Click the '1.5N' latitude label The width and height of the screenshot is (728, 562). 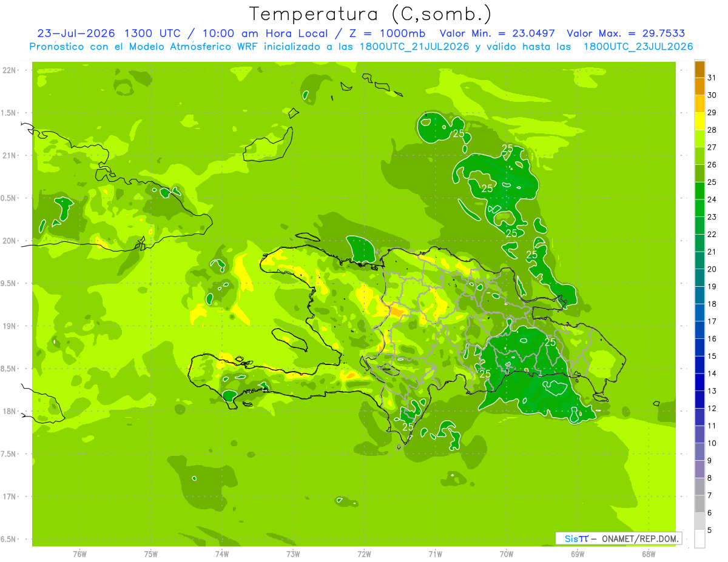(9, 113)
